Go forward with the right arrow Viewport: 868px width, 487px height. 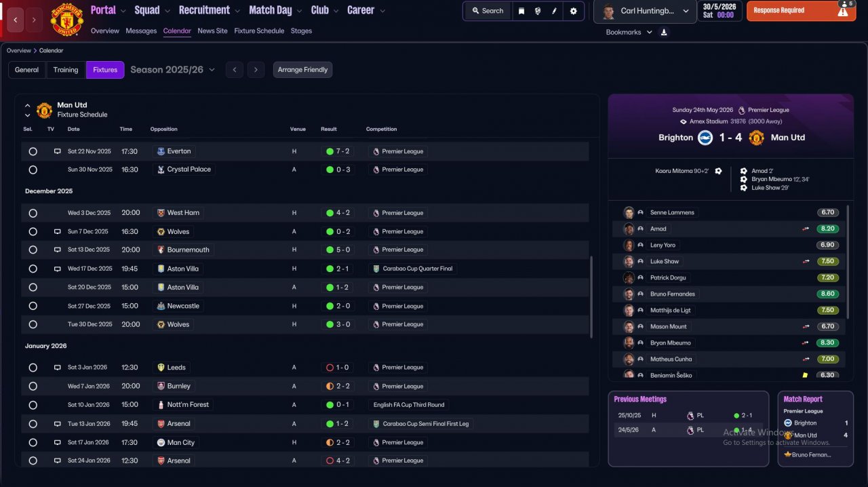pyautogui.click(x=34, y=20)
